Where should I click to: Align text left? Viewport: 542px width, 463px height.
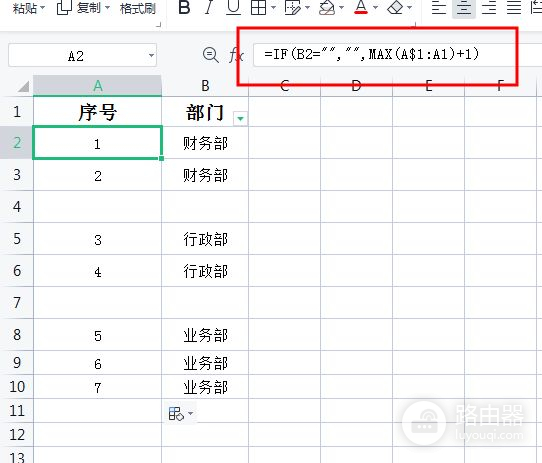tap(439, 7)
